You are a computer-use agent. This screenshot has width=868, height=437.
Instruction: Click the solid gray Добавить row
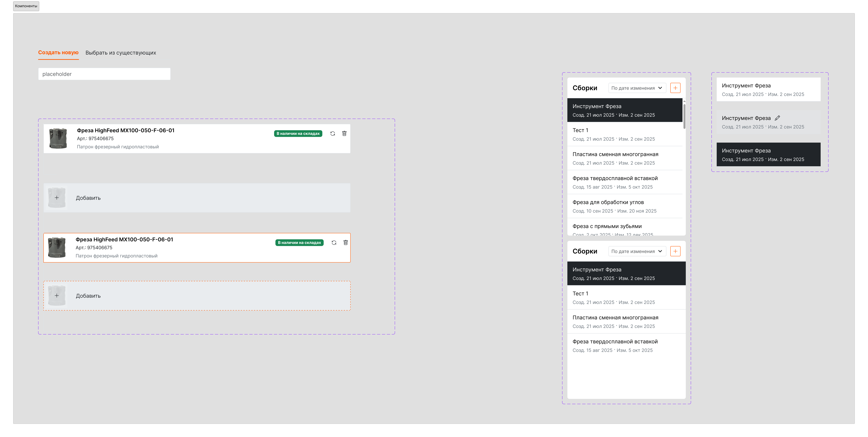pyautogui.click(x=197, y=198)
